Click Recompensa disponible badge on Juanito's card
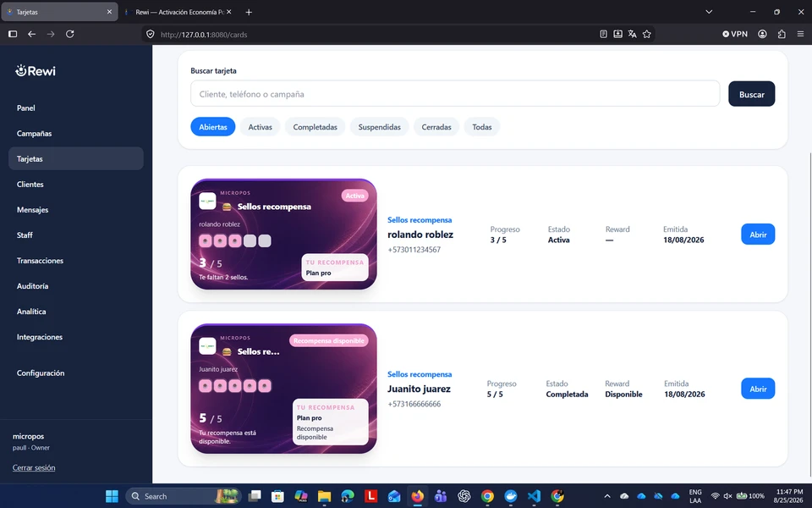Image resolution: width=812 pixels, height=508 pixels. 329,340
